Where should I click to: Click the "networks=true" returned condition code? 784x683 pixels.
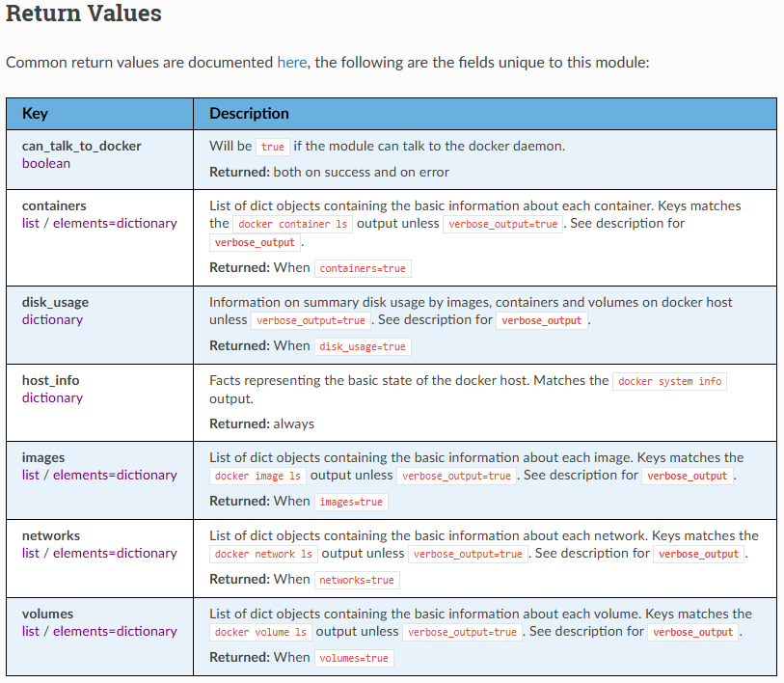click(357, 580)
